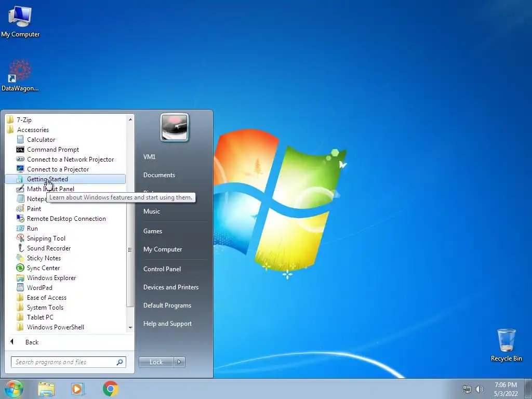Open Games from the Start menu
The image size is (532, 399).
click(x=153, y=231)
